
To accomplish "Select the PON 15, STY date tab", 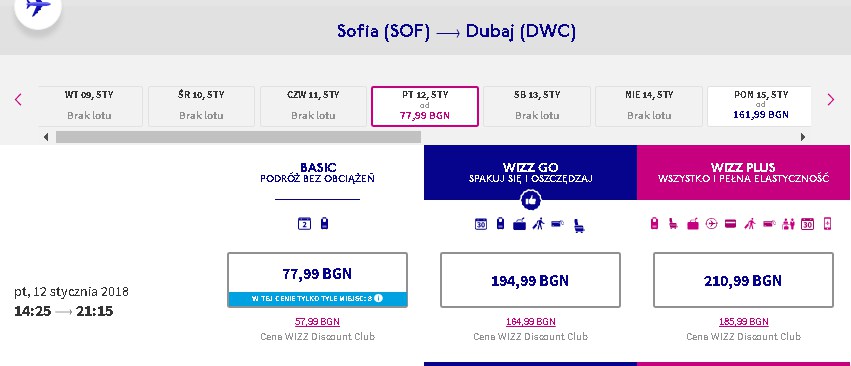I will click(759, 106).
